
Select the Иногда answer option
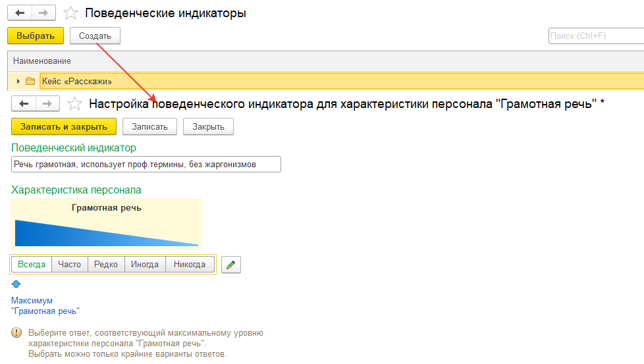tap(145, 265)
